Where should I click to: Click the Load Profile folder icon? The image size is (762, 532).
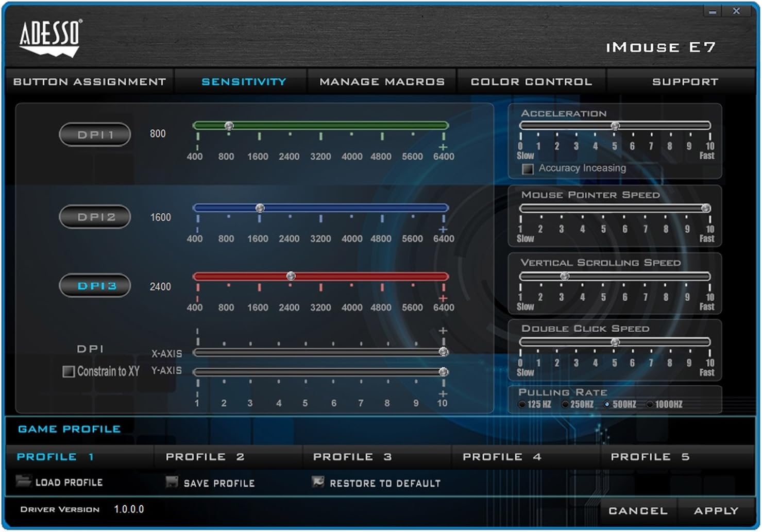(23, 482)
